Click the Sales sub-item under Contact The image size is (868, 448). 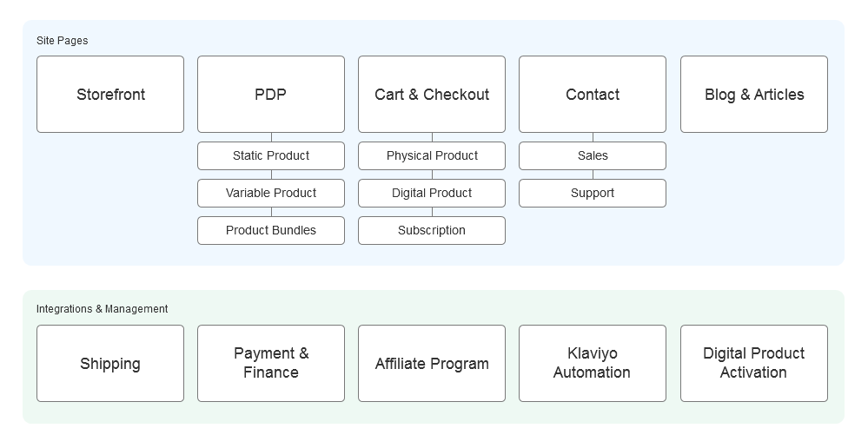coord(593,156)
